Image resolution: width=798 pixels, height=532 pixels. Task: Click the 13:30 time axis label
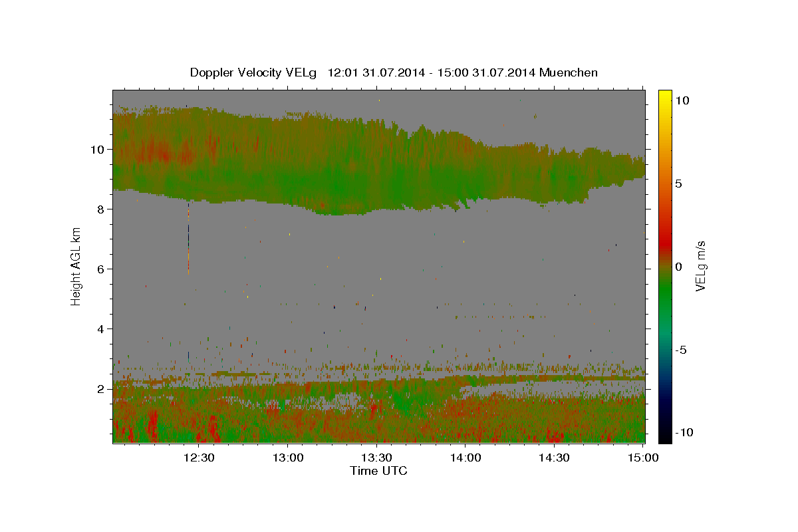(377, 458)
